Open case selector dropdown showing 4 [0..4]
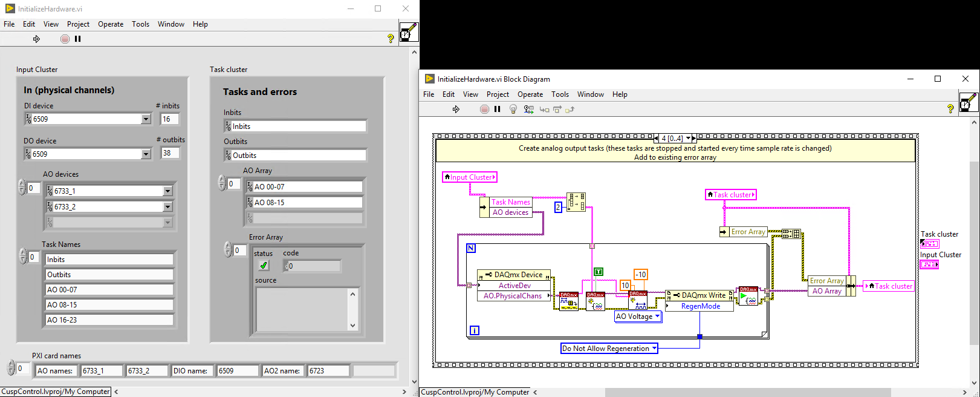The width and height of the screenshot is (980, 397). [x=694, y=139]
